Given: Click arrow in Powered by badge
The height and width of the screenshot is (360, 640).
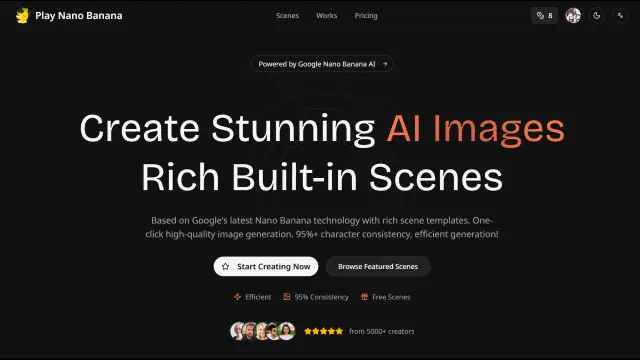Looking at the screenshot, I should [385, 64].
